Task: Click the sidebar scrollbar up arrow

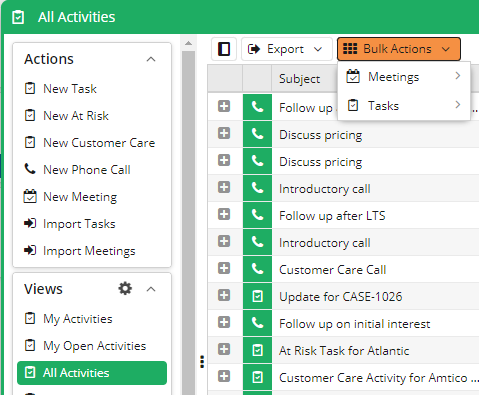Action: click(188, 43)
